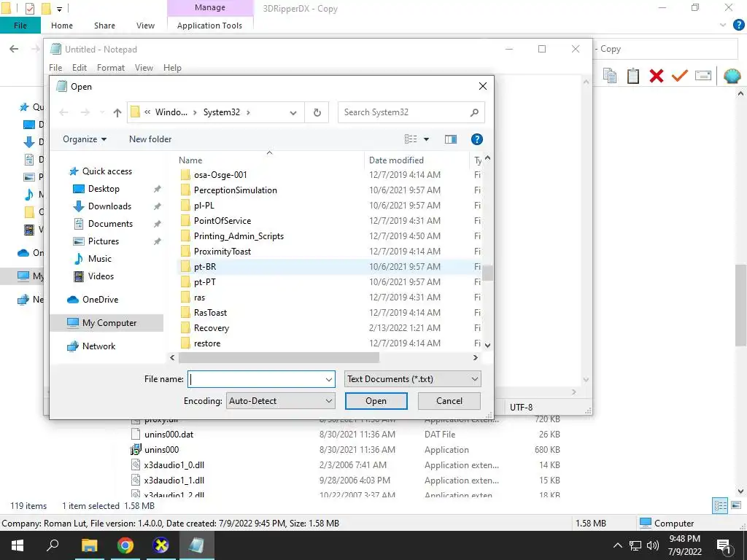Click the orange checkmark icon

point(679,76)
